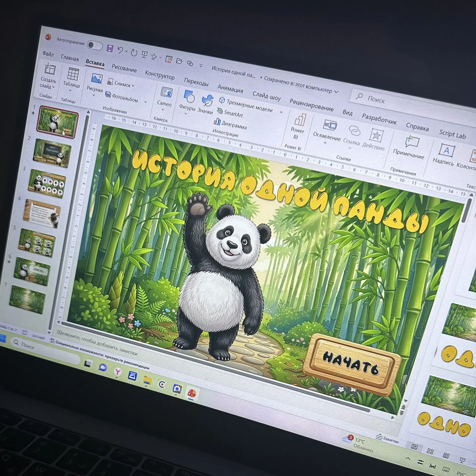Image resolution: width=476 pixels, height=476 pixels.
Task: Click the Ссылка link icon
Action: (354, 131)
